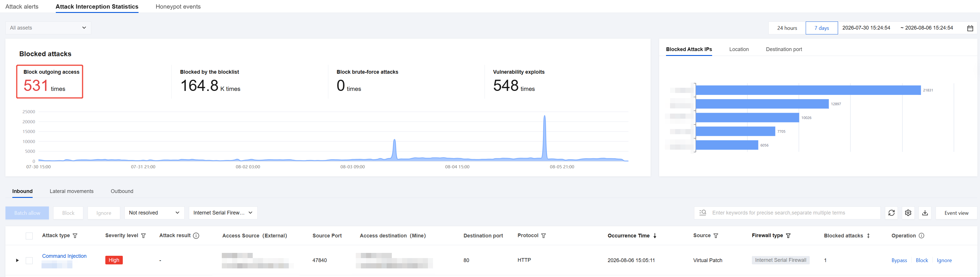980x277 pixels.
Task: Toggle the select-all header checkbox
Action: (29, 236)
